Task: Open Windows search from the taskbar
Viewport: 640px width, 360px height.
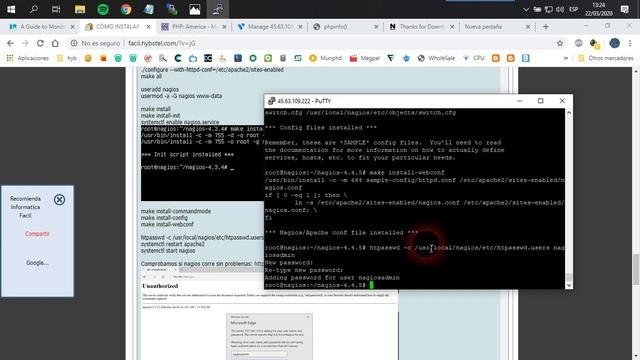Action: point(34,9)
